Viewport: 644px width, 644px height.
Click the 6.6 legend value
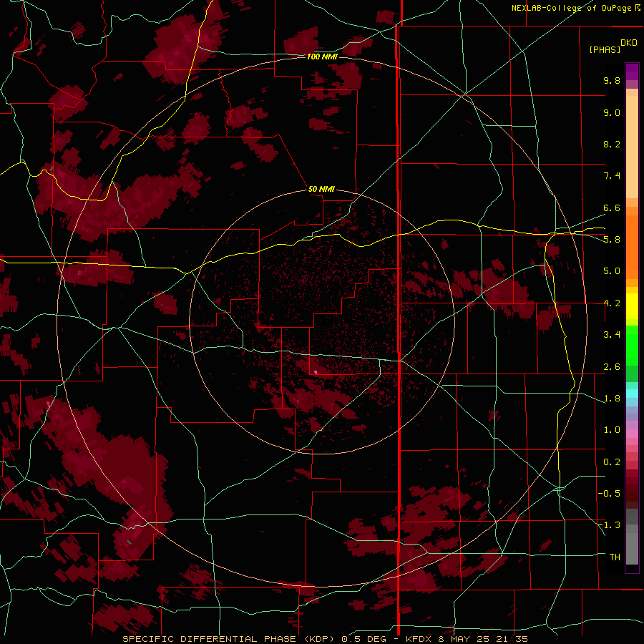[612, 208]
